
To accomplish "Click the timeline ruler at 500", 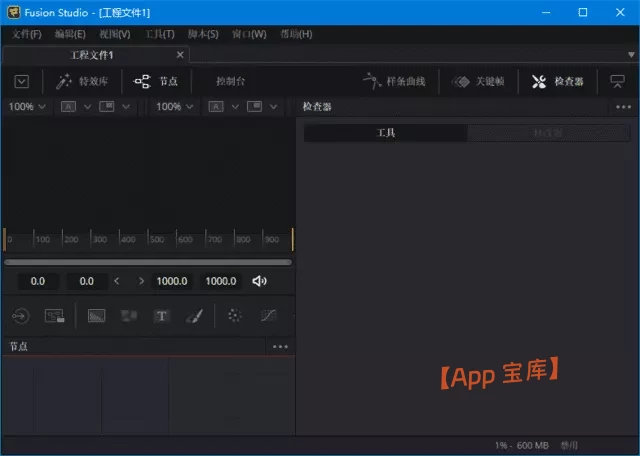I will (x=157, y=239).
